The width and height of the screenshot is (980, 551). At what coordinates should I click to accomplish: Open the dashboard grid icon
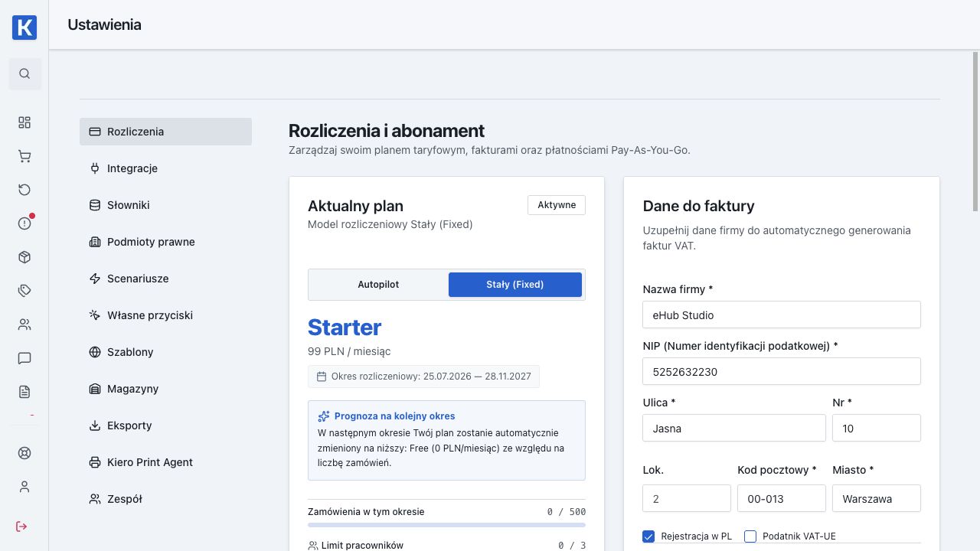pos(24,122)
